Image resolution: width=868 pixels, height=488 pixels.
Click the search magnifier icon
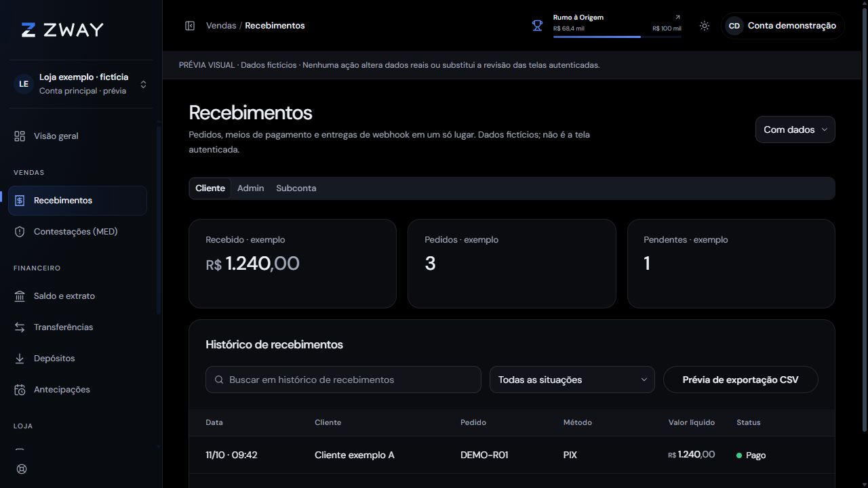(x=219, y=380)
